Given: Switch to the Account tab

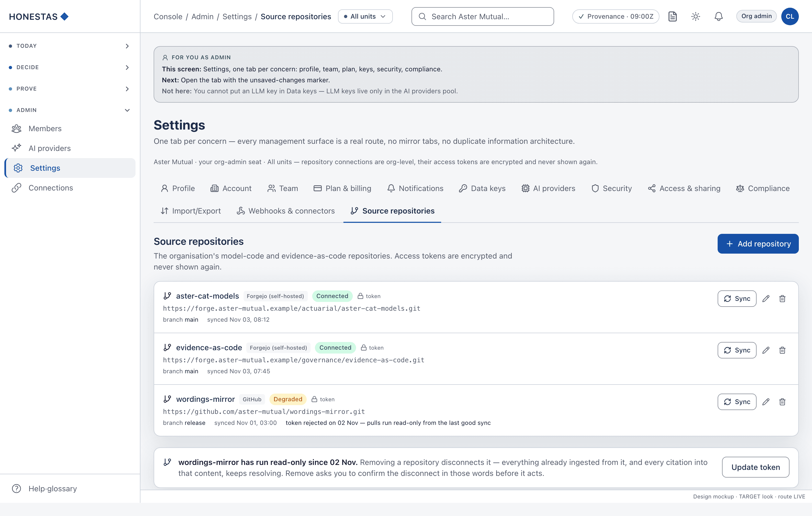Looking at the screenshot, I should [231, 188].
